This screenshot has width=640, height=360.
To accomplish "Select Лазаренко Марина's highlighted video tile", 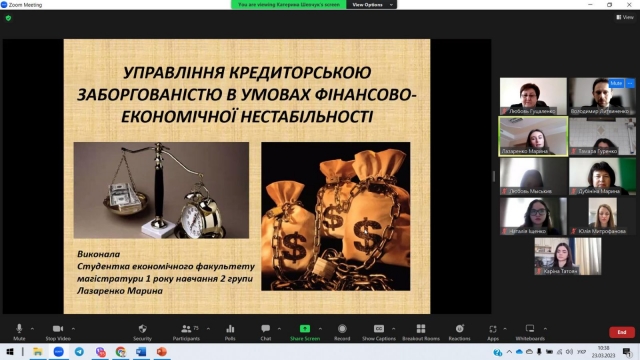I will tap(533, 136).
